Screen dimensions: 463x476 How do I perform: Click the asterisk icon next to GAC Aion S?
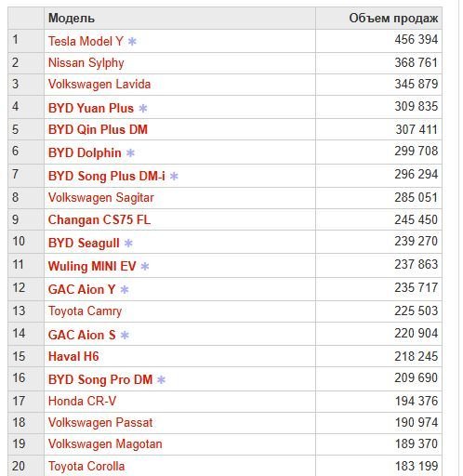tap(125, 335)
